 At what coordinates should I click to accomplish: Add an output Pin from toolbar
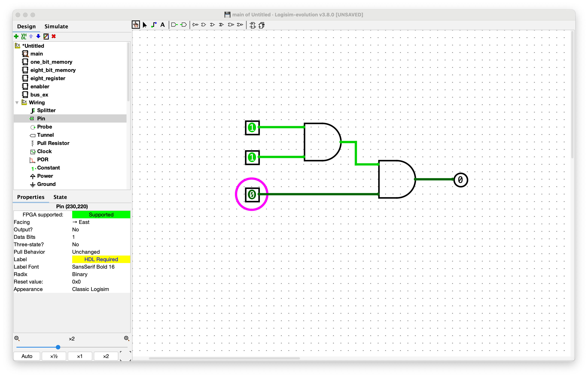[x=184, y=25]
